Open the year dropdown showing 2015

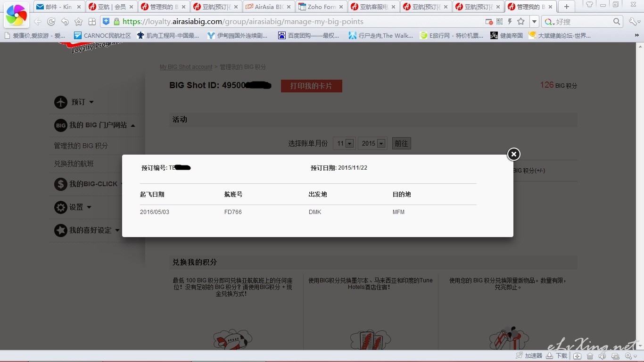[x=372, y=143]
